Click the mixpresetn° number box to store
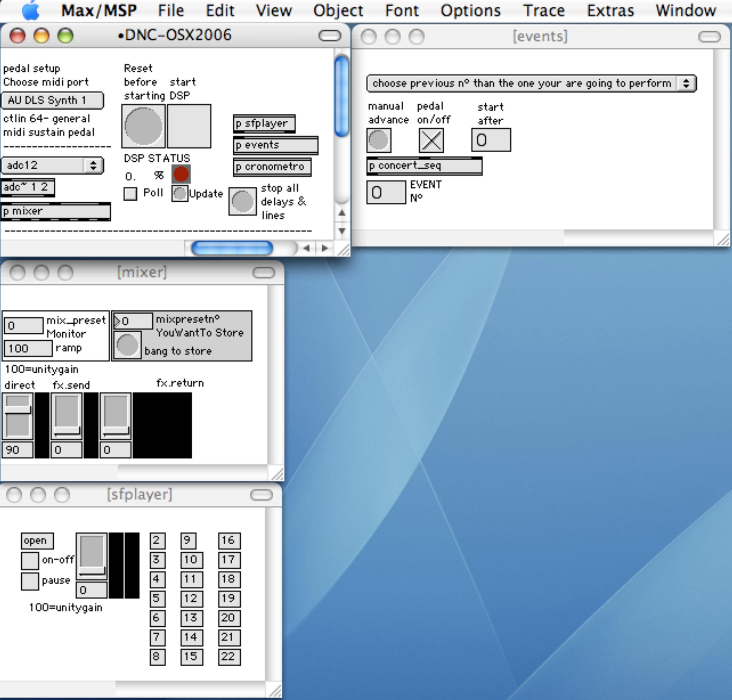Image resolution: width=732 pixels, height=700 pixels. coord(133,321)
